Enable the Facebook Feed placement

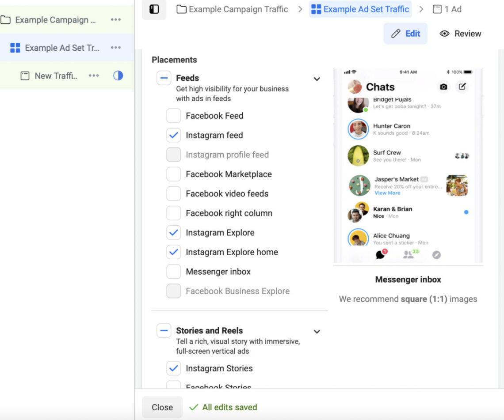tap(173, 116)
